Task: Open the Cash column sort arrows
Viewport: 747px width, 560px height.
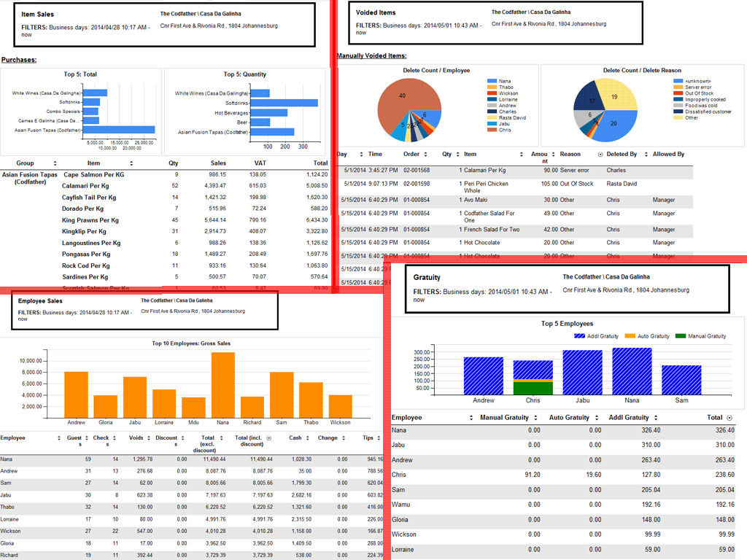Action: click(x=307, y=438)
